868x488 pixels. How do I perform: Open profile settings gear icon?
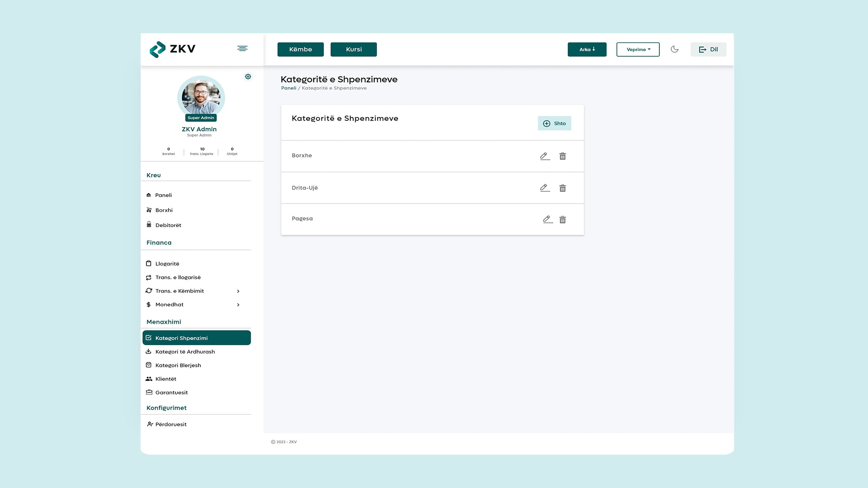coord(248,77)
